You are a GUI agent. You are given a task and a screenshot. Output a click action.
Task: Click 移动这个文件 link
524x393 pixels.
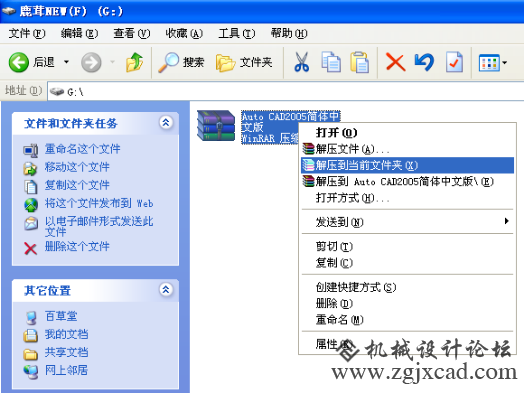[77, 167]
